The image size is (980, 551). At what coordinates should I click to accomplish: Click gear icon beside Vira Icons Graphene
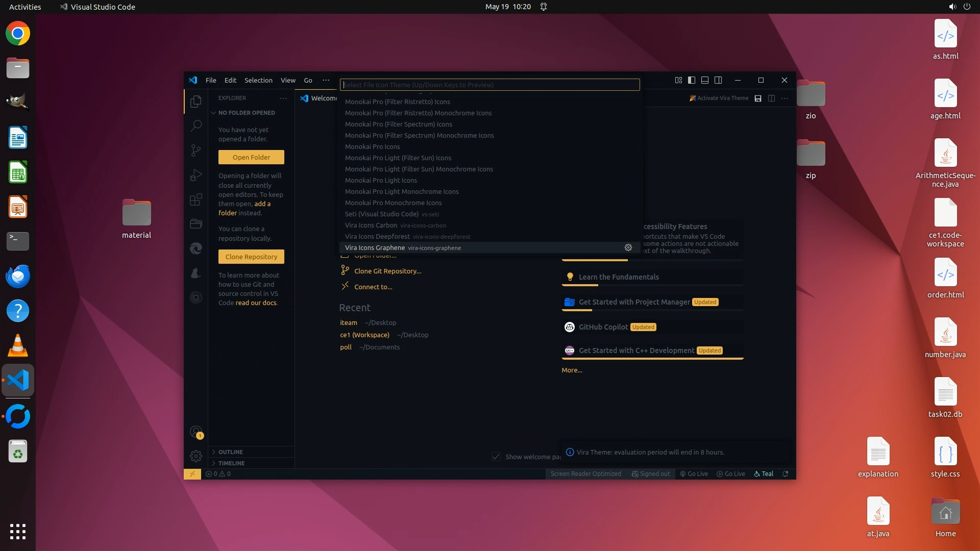[628, 247]
